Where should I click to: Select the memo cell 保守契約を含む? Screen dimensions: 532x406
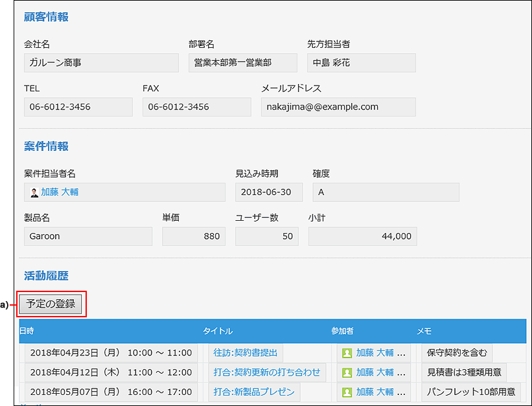point(456,353)
